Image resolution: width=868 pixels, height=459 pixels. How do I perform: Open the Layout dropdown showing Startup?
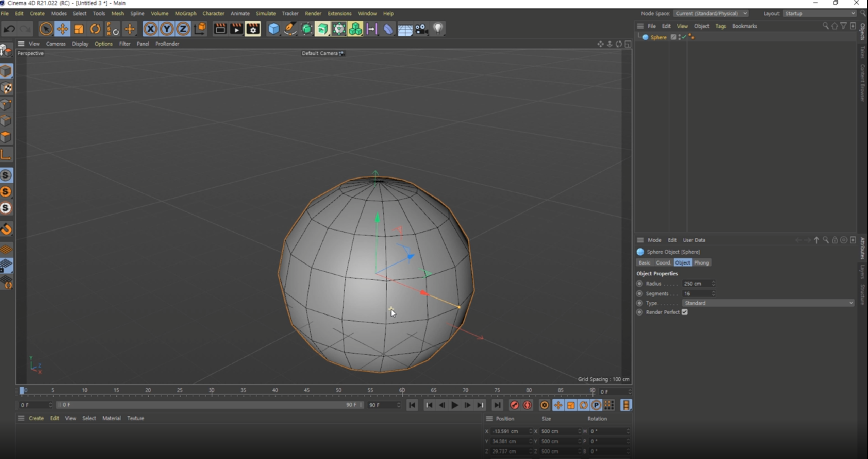[x=820, y=13]
